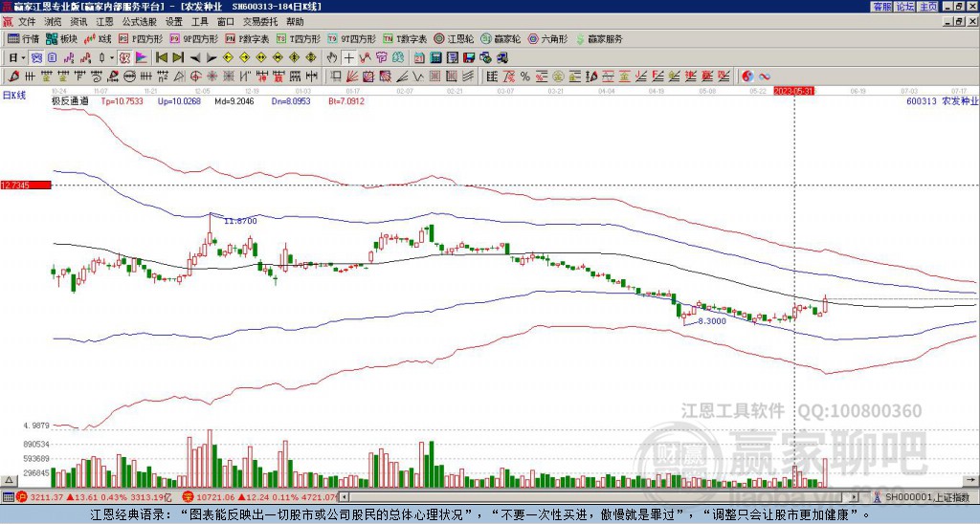
Task: Select the zigzag wave line tool
Action: click(418, 76)
